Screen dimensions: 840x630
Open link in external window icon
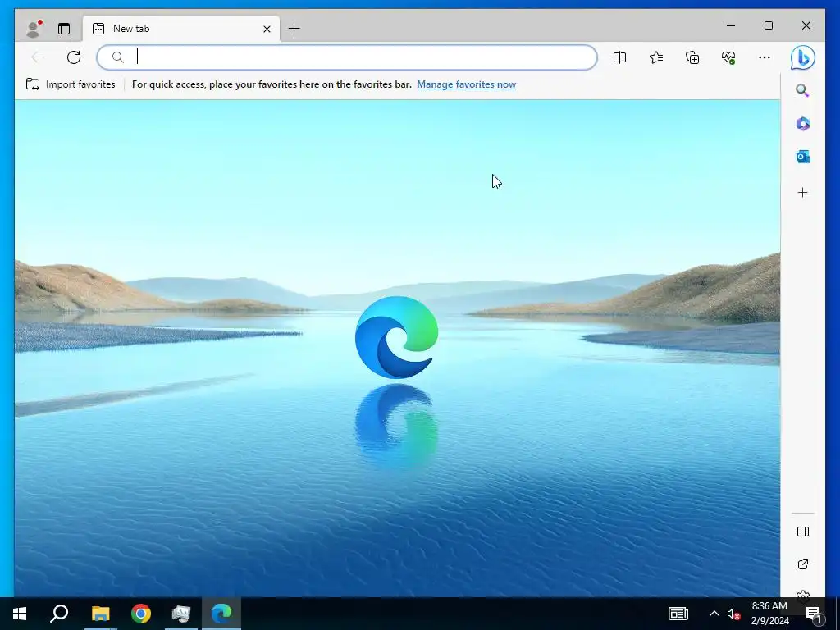click(x=802, y=564)
